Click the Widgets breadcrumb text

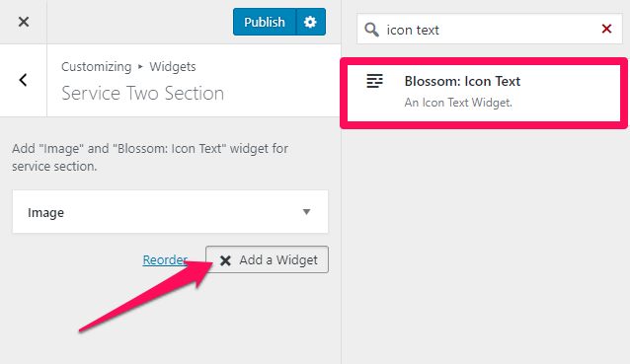click(x=173, y=67)
